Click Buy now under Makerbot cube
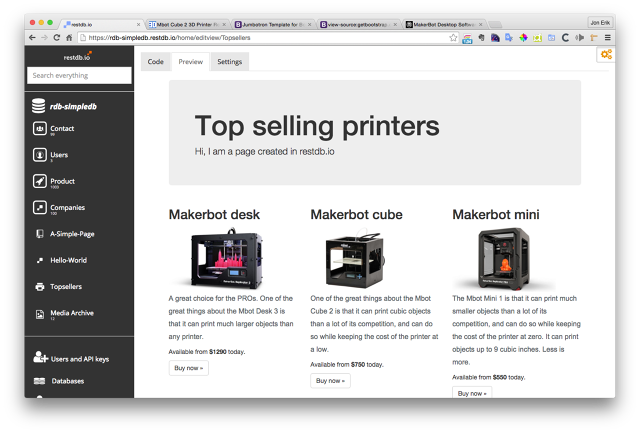The width and height of the screenshot is (640, 433). 330,381
